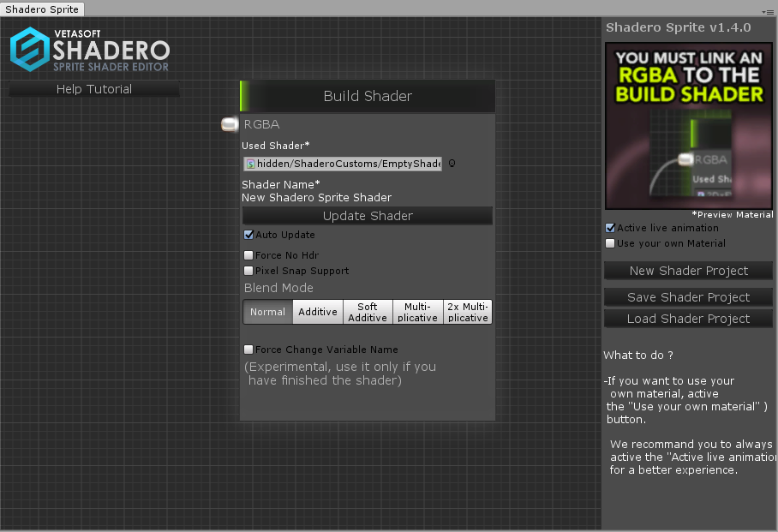778x532 pixels.
Task: Click the Blend Mode label
Action: point(278,288)
